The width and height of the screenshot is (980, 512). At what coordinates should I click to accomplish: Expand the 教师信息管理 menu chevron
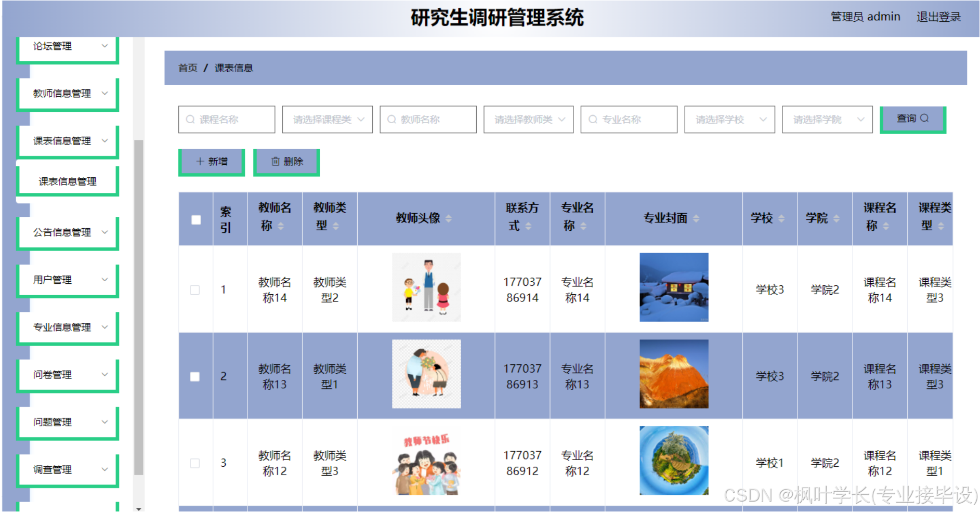point(104,94)
